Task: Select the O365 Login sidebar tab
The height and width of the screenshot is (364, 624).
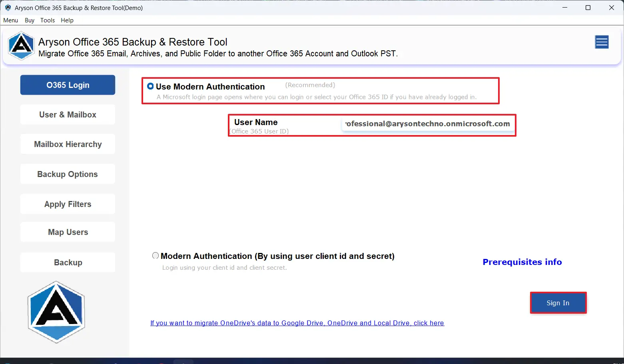Action: point(67,85)
